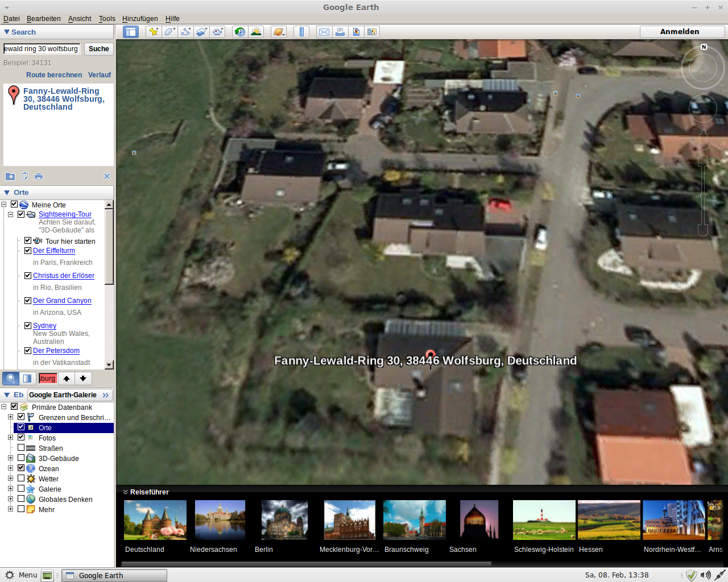Clear search results with X button
Screen dimensions: 728x582
pos(107,176)
